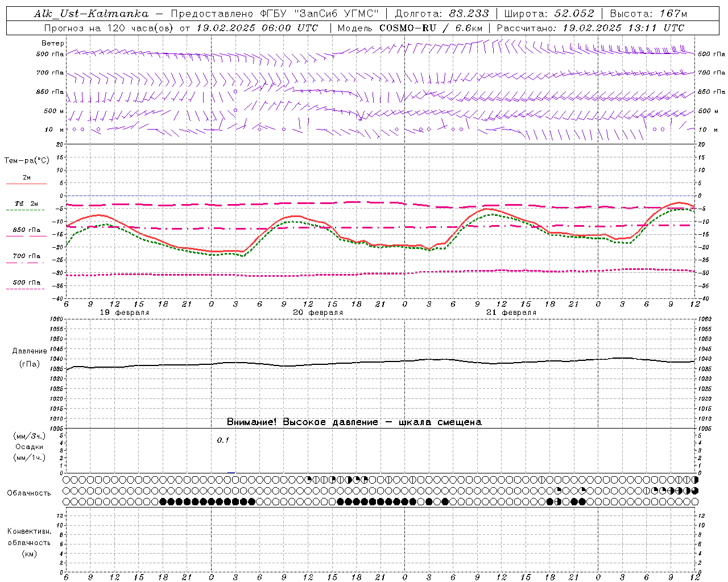Click the model name COSMO-RU / 6.6км

431,28
